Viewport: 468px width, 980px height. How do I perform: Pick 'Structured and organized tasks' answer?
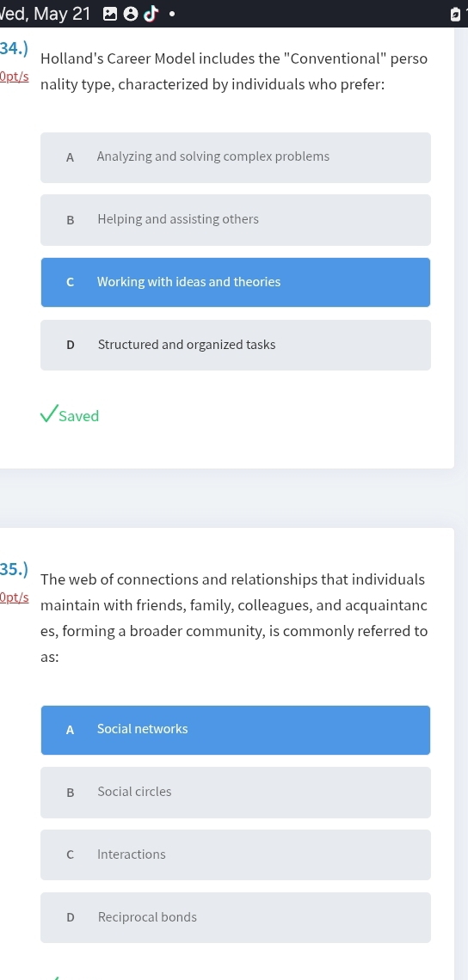pos(235,345)
